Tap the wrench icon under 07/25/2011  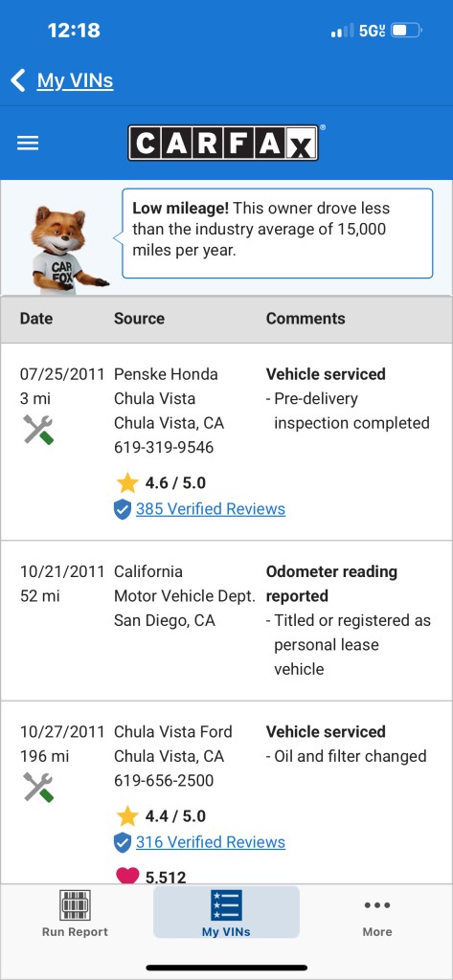point(39,430)
